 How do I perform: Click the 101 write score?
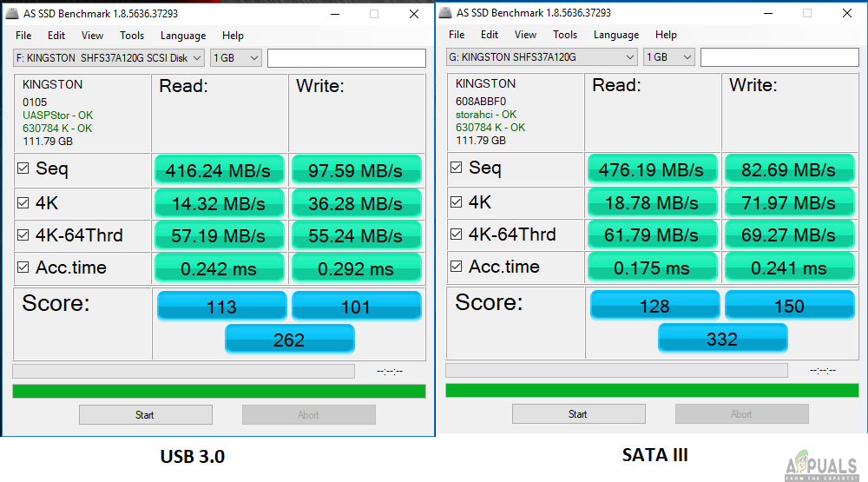356,306
